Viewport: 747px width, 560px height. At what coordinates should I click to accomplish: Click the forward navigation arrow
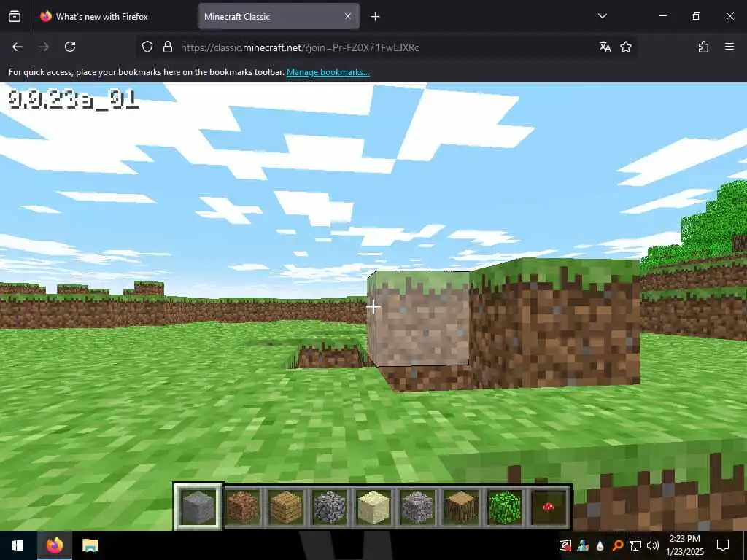(x=44, y=47)
